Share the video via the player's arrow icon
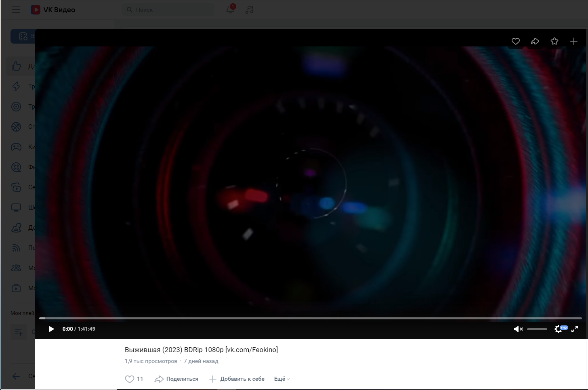588x390 pixels. click(x=535, y=41)
